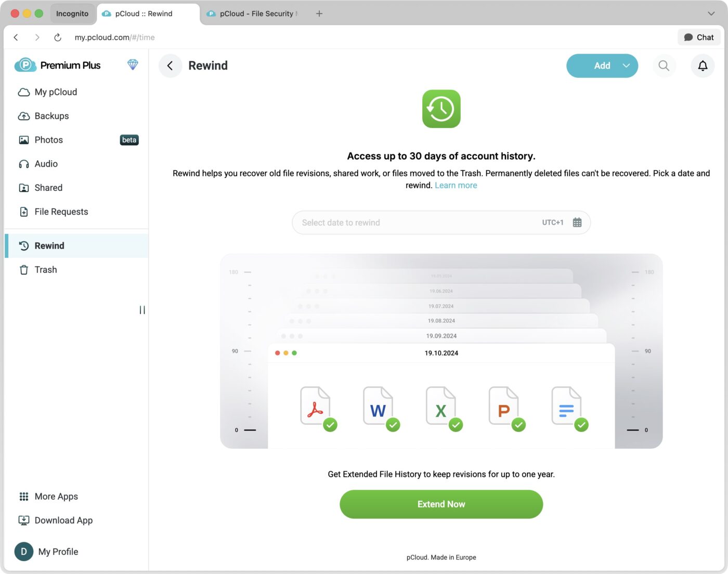Go back using the Rewind back arrow
This screenshot has width=728, height=574.
(170, 66)
